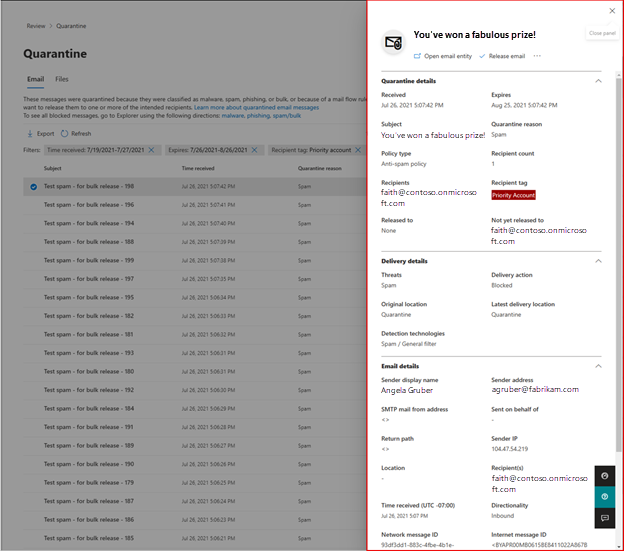Open the feedback chat bubble button

pyautogui.click(x=605, y=518)
